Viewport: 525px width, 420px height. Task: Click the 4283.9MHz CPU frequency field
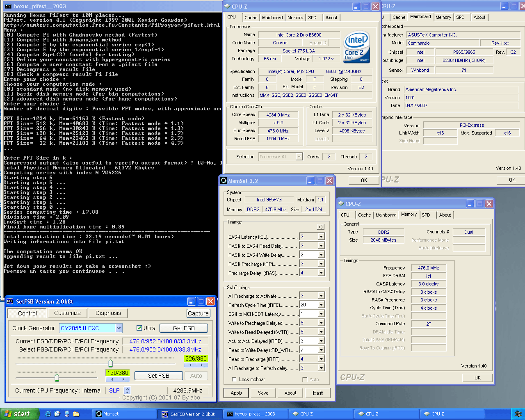(x=188, y=390)
